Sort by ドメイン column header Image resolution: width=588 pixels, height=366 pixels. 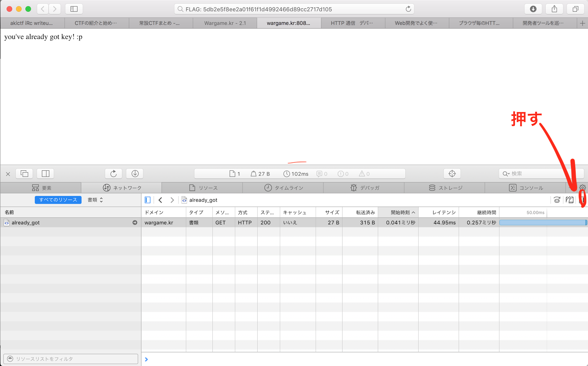(x=164, y=212)
